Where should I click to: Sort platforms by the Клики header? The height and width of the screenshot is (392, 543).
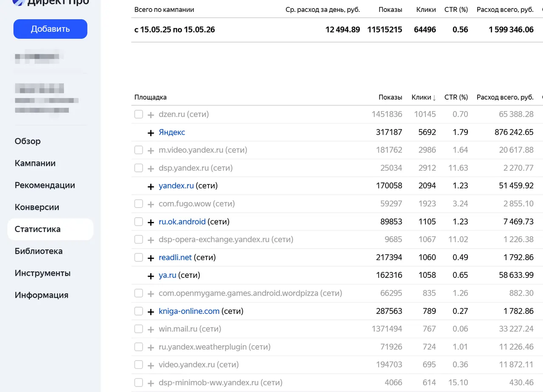(x=421, y=98)
